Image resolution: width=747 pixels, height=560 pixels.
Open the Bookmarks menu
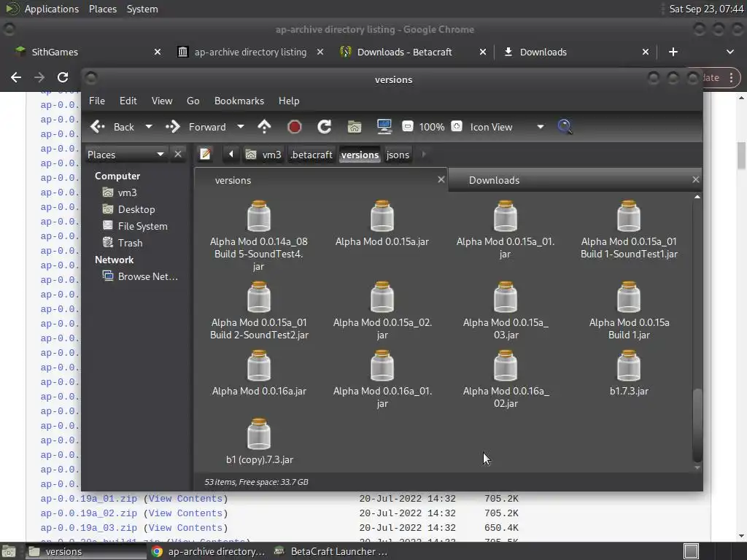click(239, 101)
